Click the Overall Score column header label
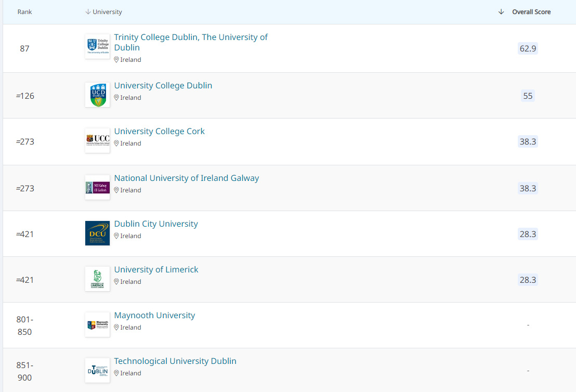The image size is (576, 392). point(531,12)
